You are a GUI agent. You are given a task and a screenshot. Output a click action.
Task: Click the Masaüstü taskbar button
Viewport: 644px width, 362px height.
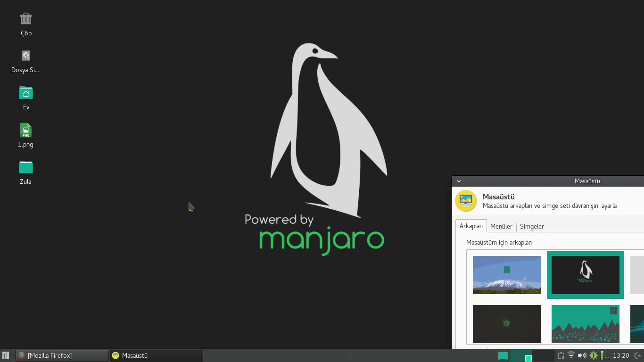(157, 355)
